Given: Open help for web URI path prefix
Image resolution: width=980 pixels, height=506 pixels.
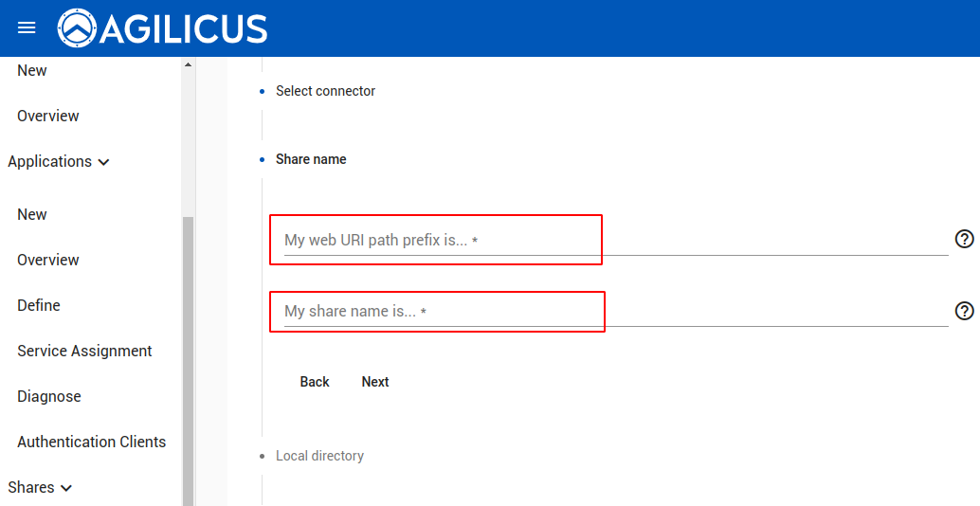Looking at the screenshot, I should coord(964,239).
